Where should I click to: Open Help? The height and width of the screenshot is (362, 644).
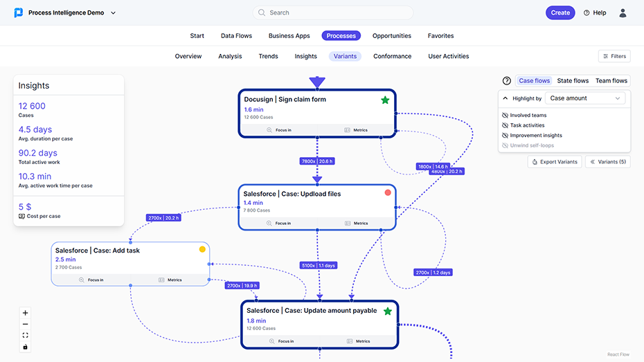tap(595, 12)
